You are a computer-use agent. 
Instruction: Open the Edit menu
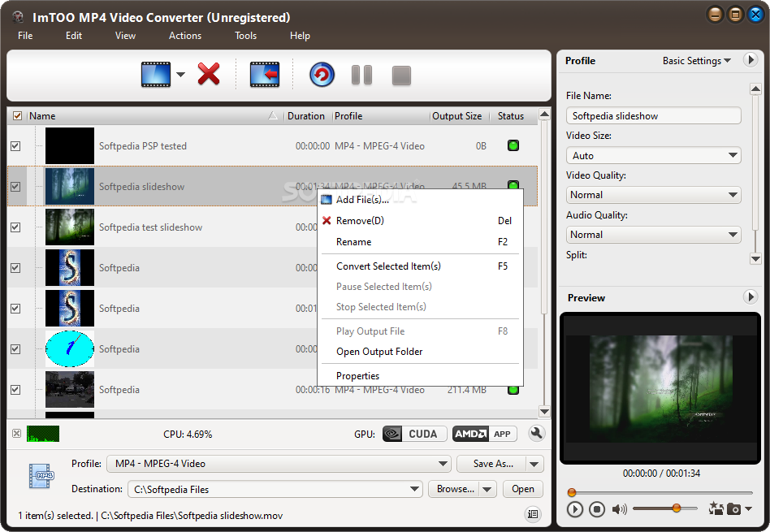tap(74, 36)
